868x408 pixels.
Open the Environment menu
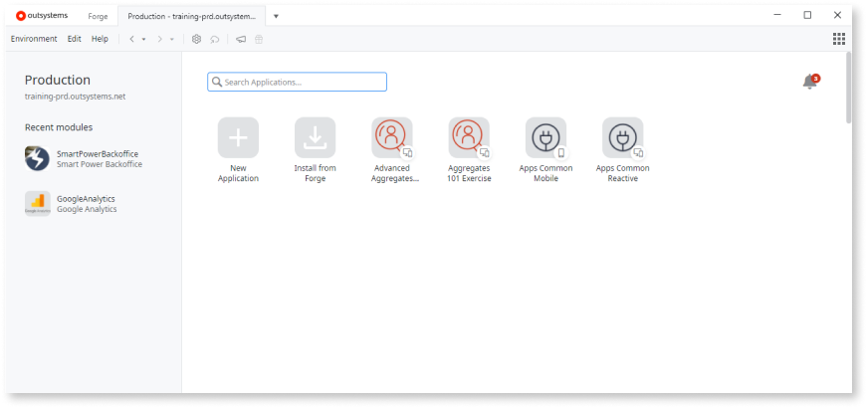(x=34, y=39)
